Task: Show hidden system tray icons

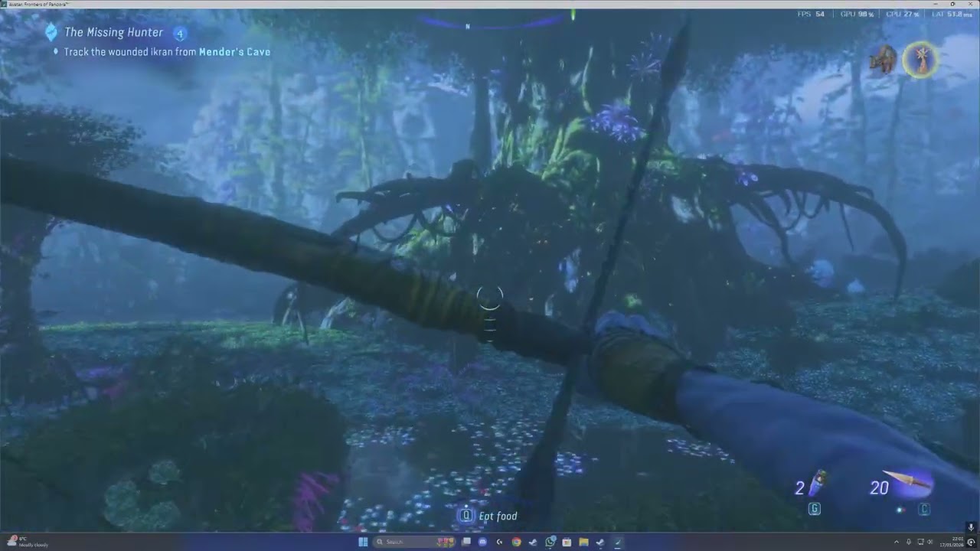Action: coord(897,542)
